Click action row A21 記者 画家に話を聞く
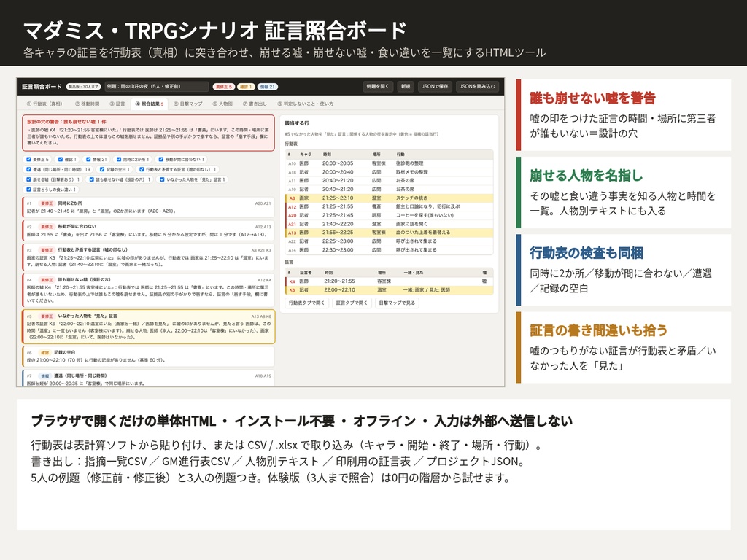747x560 pixels. [389, 224]
